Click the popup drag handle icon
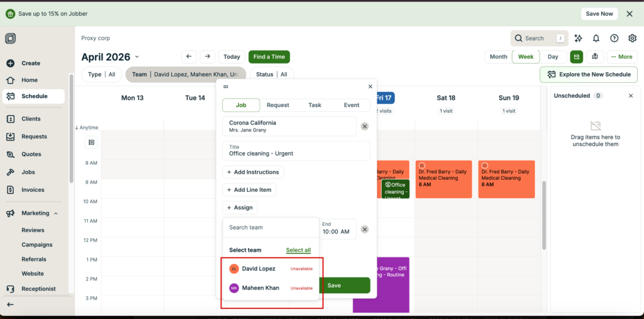Screen dimensions: 644x319 point(226,87)
